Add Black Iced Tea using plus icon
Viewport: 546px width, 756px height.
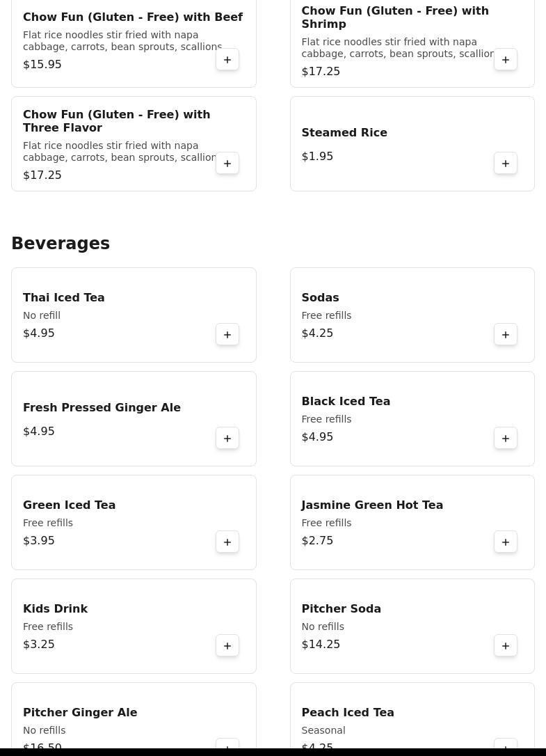coord(506,438)
